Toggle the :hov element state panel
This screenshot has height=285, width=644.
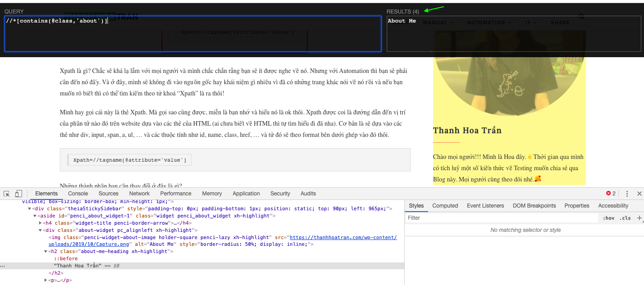pyautogui.click(x=608, y=218)
